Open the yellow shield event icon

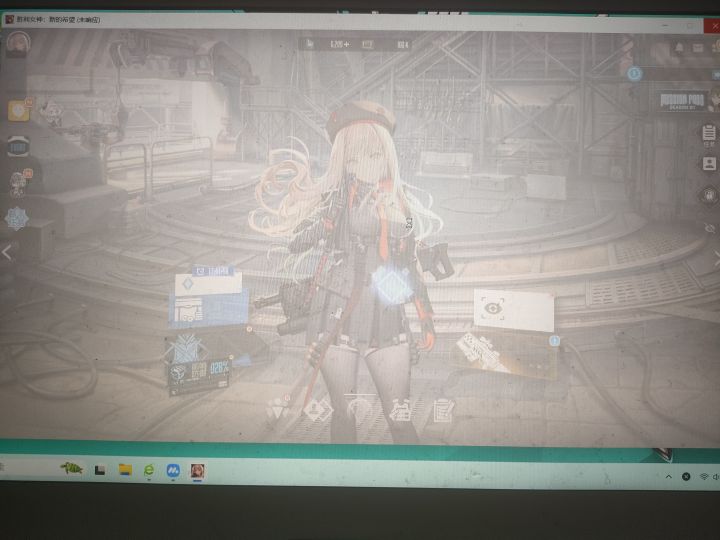19,111
